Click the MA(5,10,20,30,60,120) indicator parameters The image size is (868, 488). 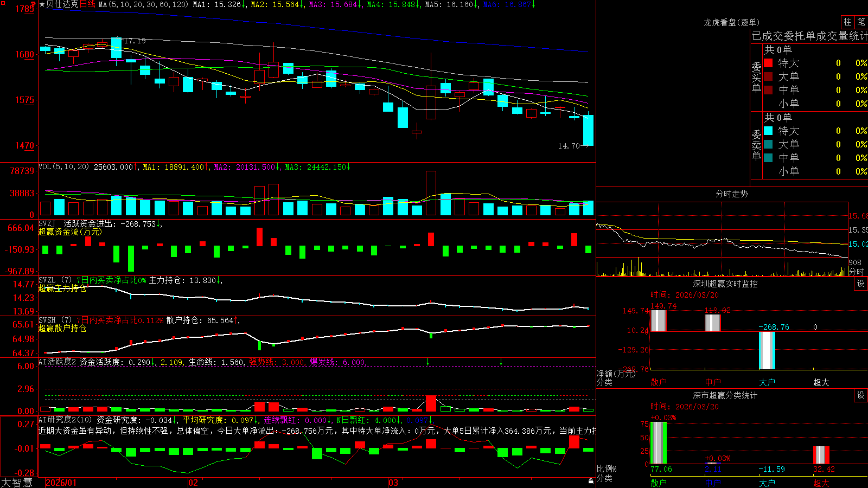[x=143, y=4]
